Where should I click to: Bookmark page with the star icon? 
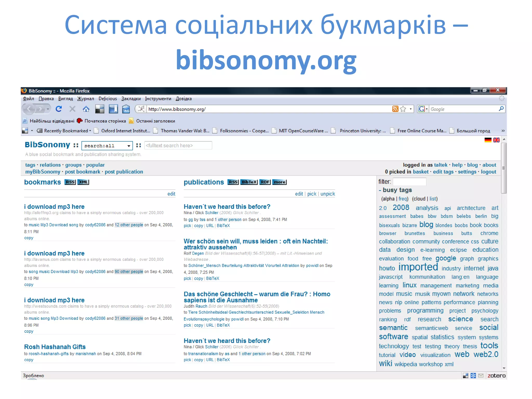click(403, 109)
